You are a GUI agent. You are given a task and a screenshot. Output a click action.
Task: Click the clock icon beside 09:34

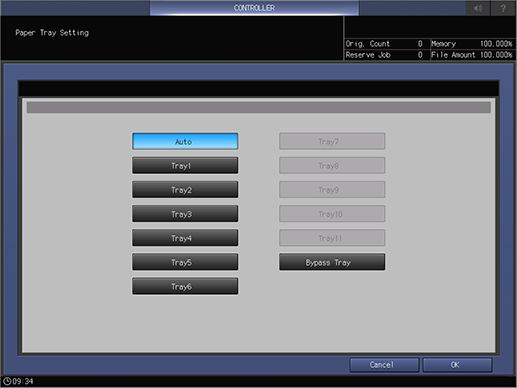7,381
